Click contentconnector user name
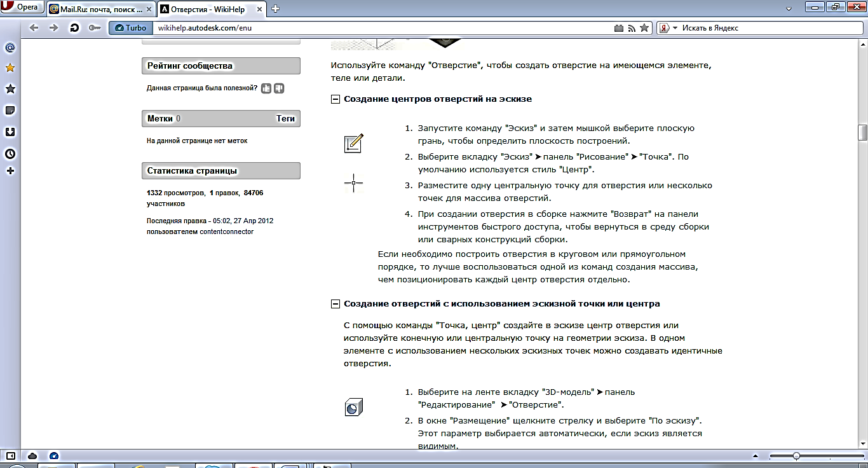The width and height of the screenshot is (868, 468). 226,231
